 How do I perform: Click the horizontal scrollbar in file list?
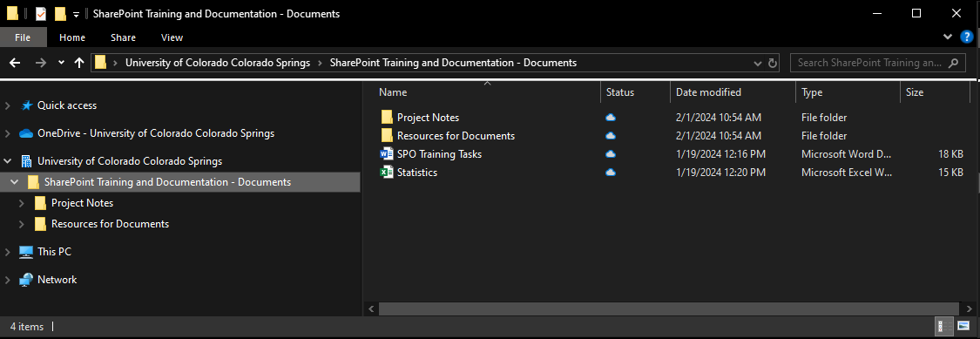[x=668, y=309]
